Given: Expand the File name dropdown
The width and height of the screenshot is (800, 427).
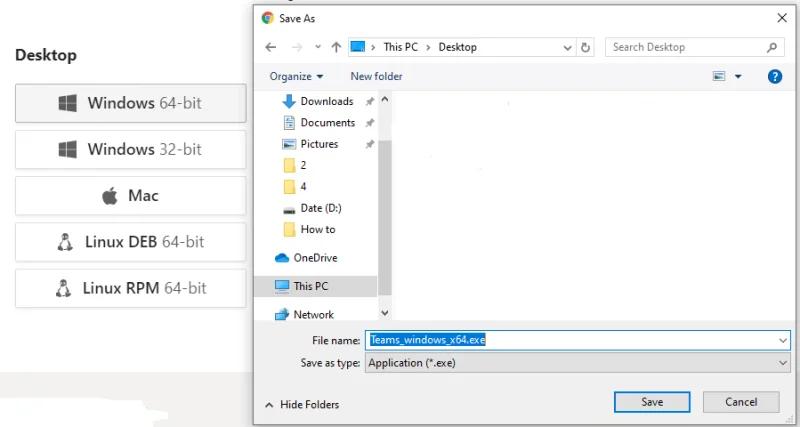Looking at the screenshot, I should [x=783, y=340].
